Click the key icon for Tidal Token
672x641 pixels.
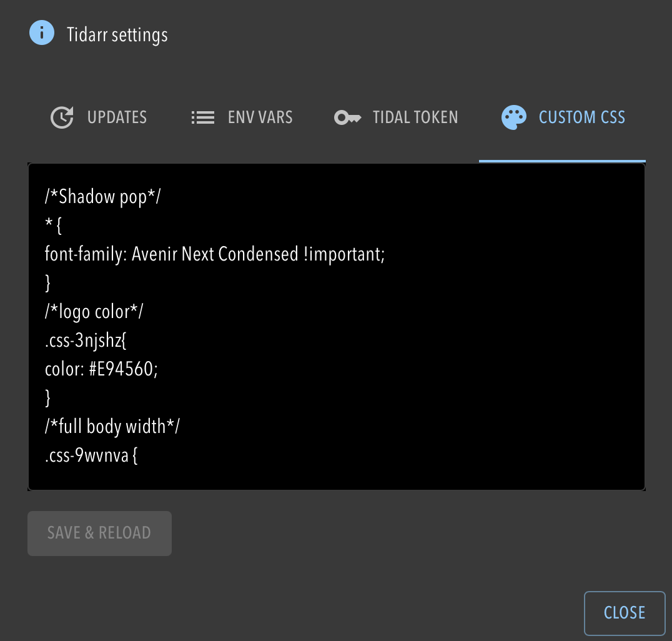(347, 117)
